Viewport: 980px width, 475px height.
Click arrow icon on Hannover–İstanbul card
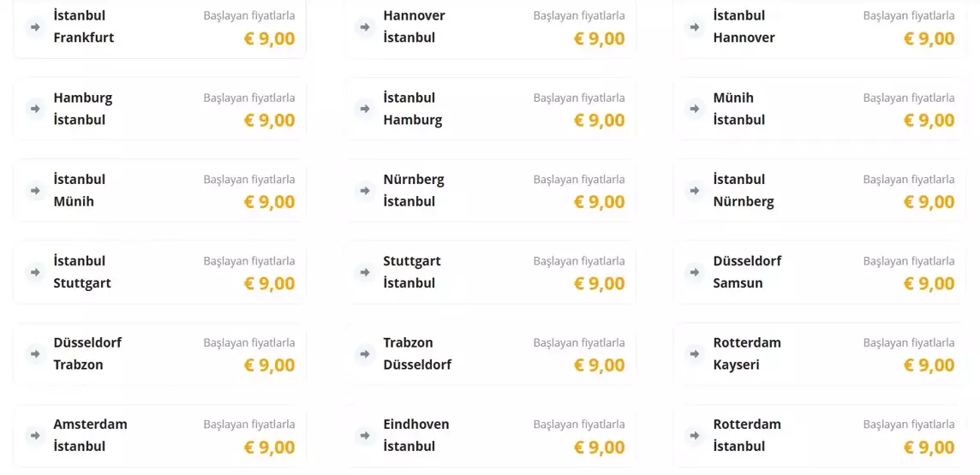click(x=365, y=27)
